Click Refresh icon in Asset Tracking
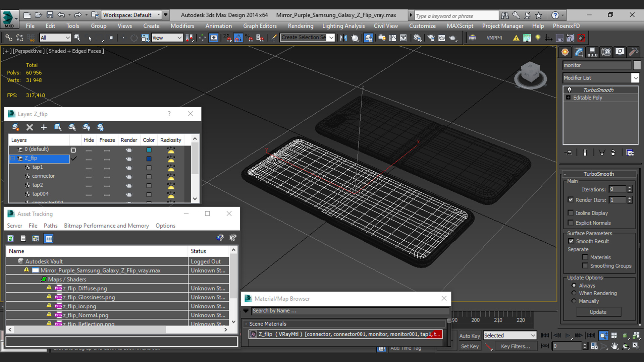 11,238
